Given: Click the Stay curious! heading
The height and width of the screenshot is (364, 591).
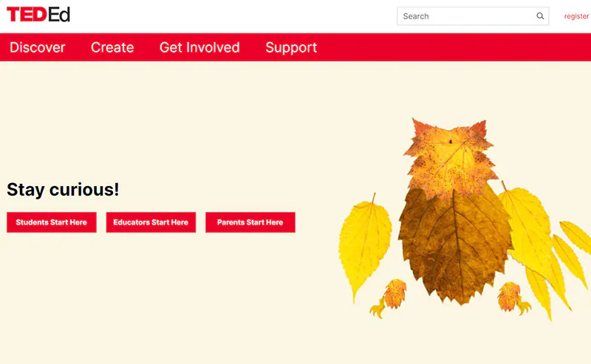Looking at the screenshot, I should [x=63, y=189].
